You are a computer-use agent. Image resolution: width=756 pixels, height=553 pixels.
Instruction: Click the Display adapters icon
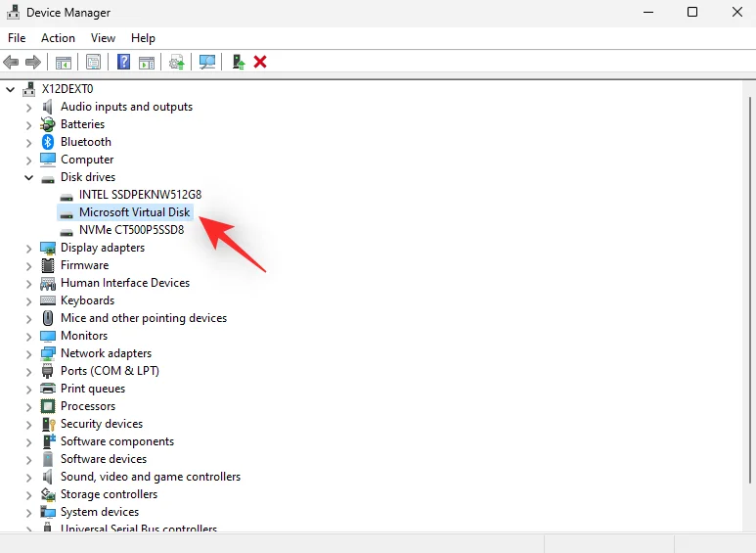47,248
